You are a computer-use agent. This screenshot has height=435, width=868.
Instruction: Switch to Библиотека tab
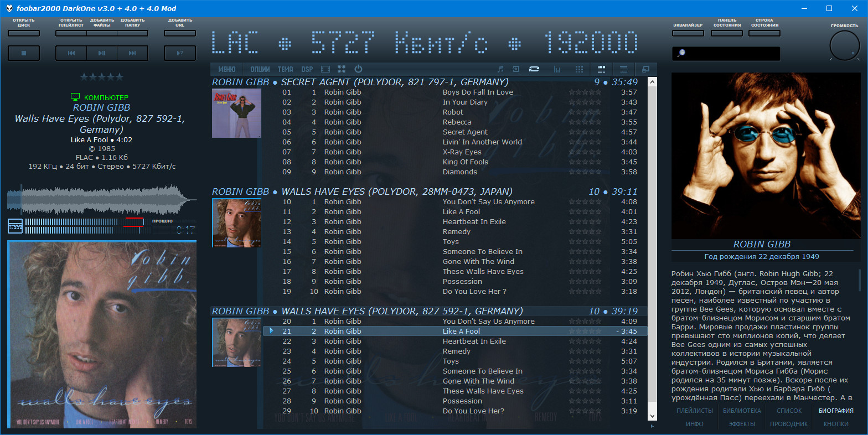pos(742,411)
